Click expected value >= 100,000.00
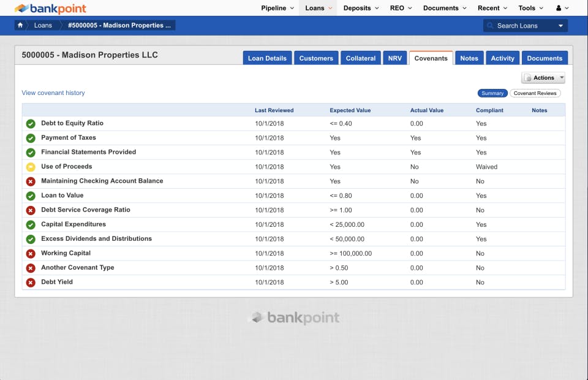588x380 pixels. point(351,254)
